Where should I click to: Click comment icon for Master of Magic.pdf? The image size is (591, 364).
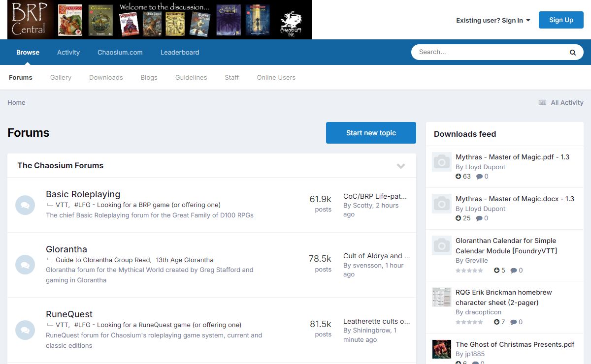point(479,177)
